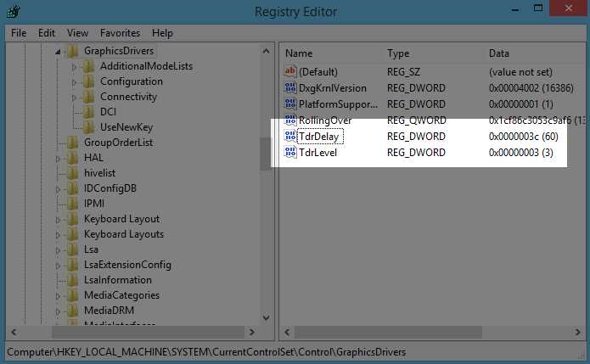Select the GroupOrderList folder icon
The height and width of the screenshot is (364, 590).
[73, 143]
